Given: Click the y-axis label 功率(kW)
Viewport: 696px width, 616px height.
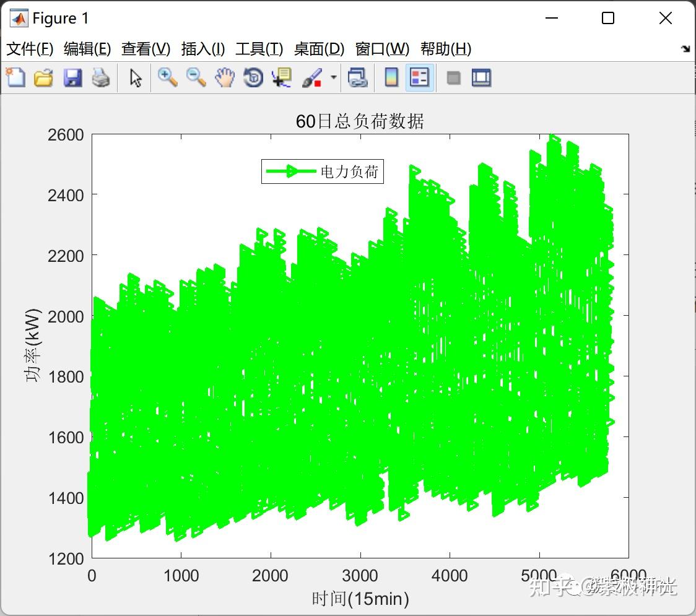Looking at the screenshot, I should tap(33, 345).
